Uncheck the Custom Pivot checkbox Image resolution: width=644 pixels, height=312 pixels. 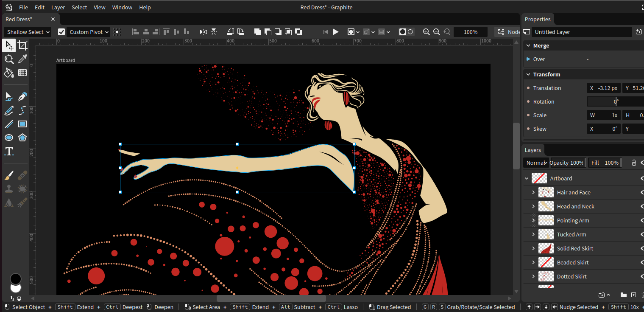point(61,32)
